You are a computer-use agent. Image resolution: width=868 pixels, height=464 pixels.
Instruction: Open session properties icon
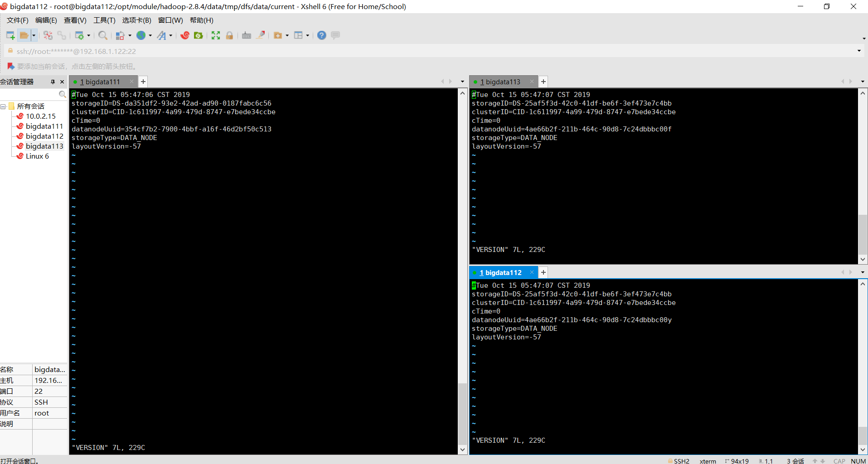pyautogui.click(x=79, y=35)
